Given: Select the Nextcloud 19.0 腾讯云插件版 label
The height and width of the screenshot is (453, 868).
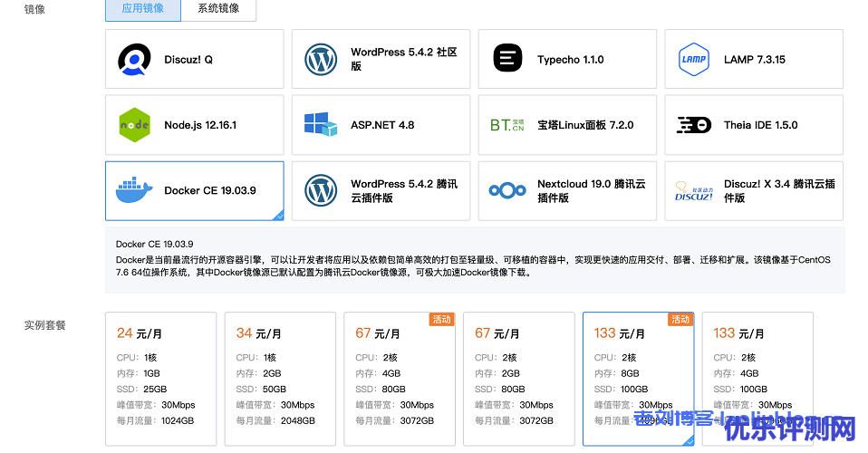Looking at the screenshot, I should (592, 190).
